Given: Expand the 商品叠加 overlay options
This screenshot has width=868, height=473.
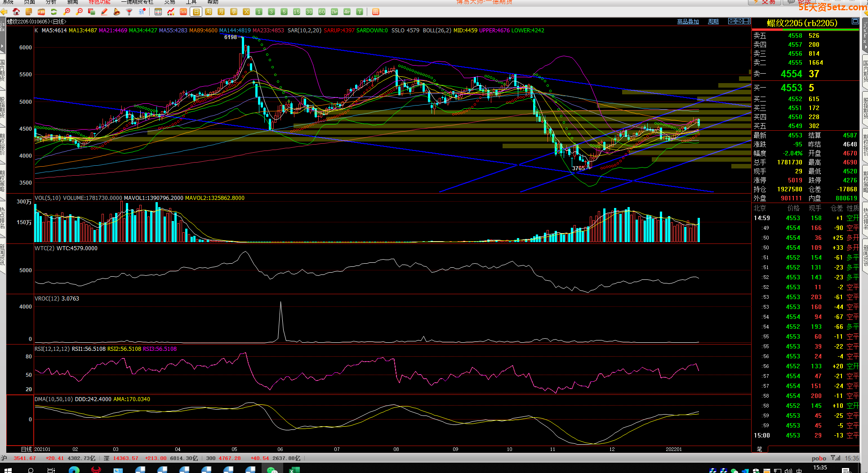Looking at the screenshot, I should (688, 22).
